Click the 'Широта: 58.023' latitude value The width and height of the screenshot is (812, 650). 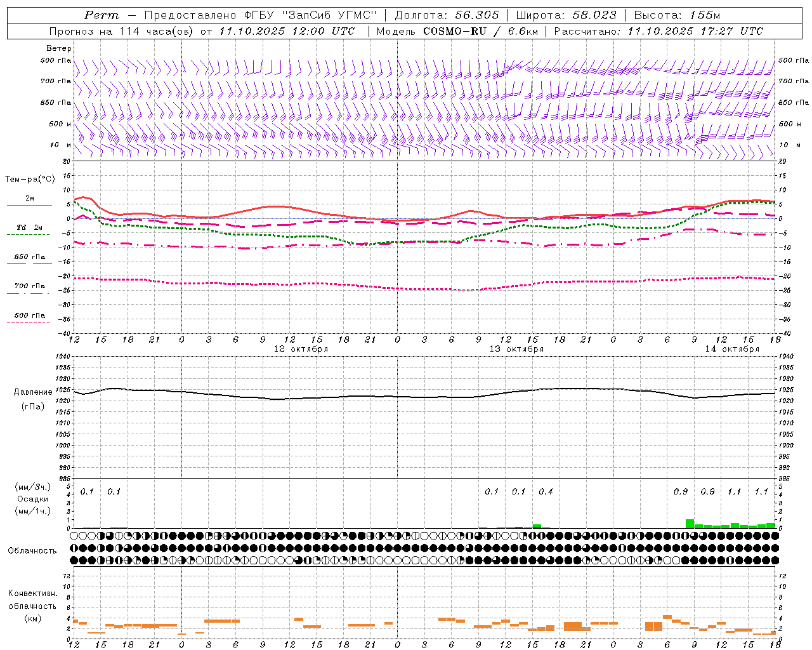(x=566, y=15)
